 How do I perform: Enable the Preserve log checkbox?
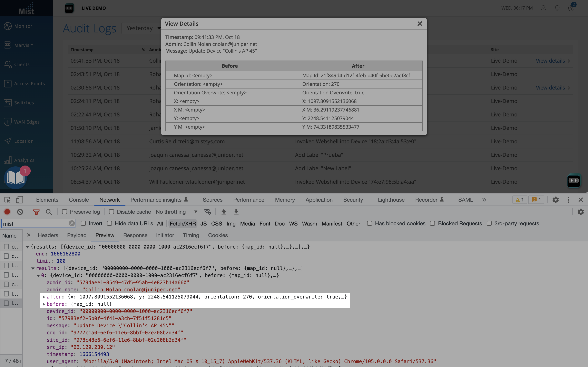click(64, 212)
